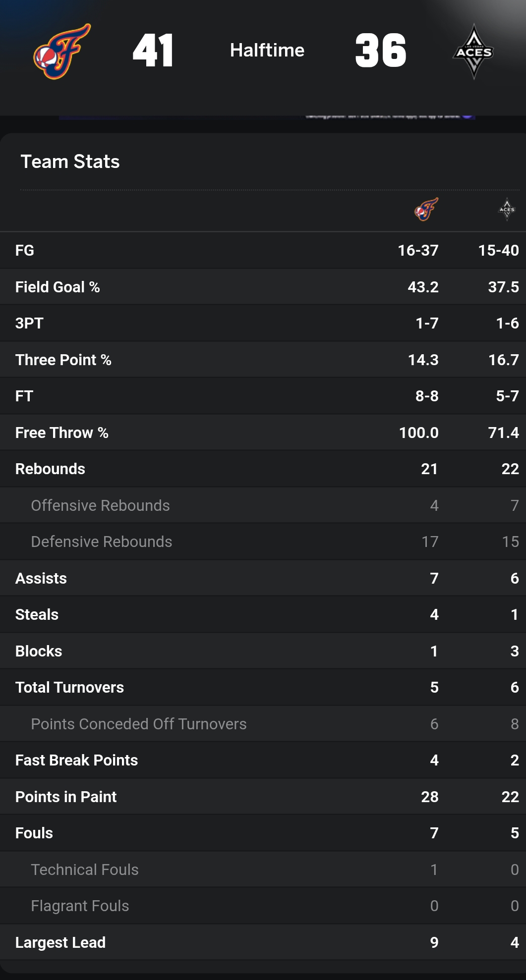
Task: Tap the Halftime game status label
Action: [267, 50]
